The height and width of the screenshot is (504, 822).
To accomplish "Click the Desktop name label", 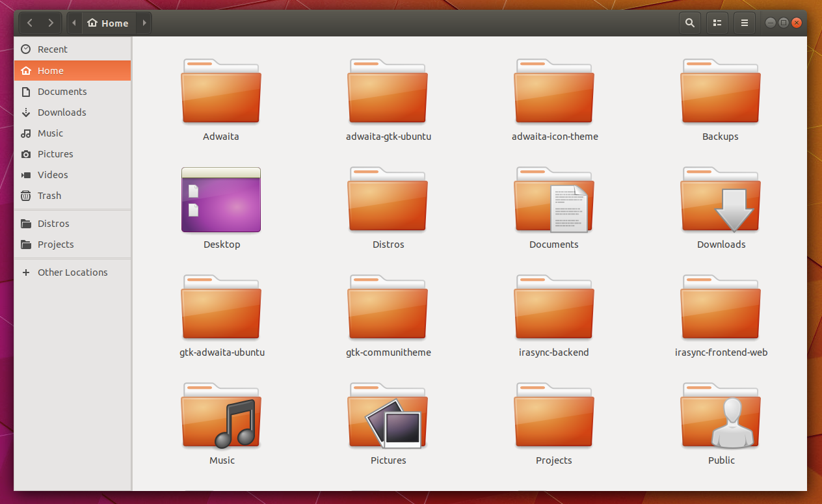I will click(x=222, y=245).
